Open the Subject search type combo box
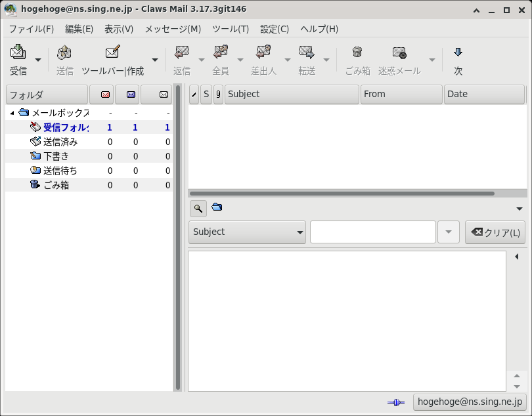Screen dimensions: 532x416 coord(247,232)
